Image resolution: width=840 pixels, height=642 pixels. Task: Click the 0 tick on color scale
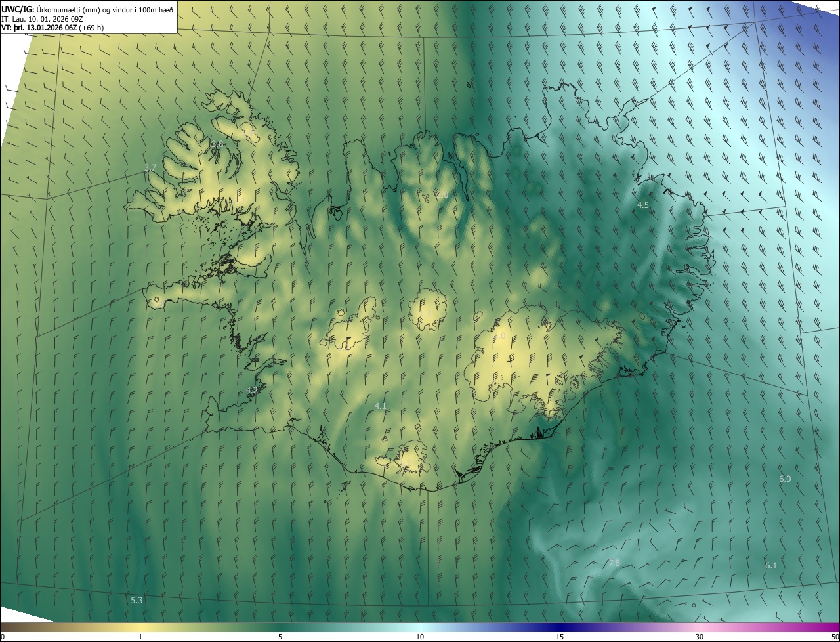click(3, 637)
